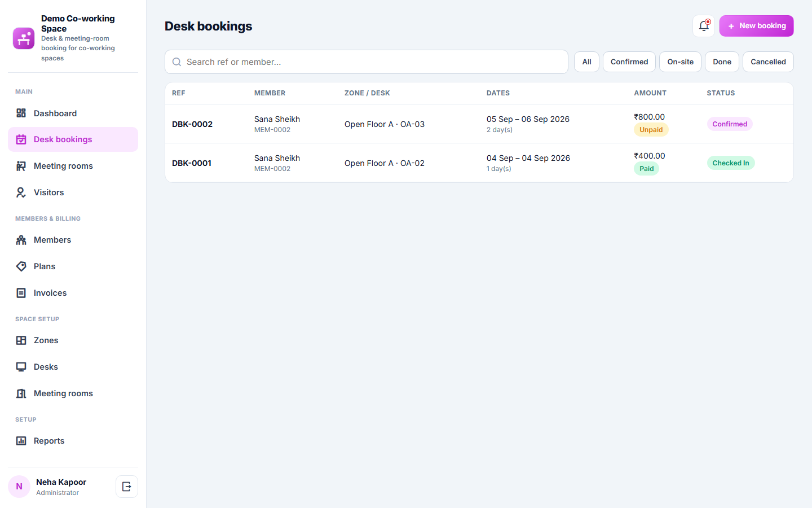The width and height of the screenshot is (812, 508).
Task: Click the Desks monitor icon
Action: pyautogui.click(x=21, y=367)
